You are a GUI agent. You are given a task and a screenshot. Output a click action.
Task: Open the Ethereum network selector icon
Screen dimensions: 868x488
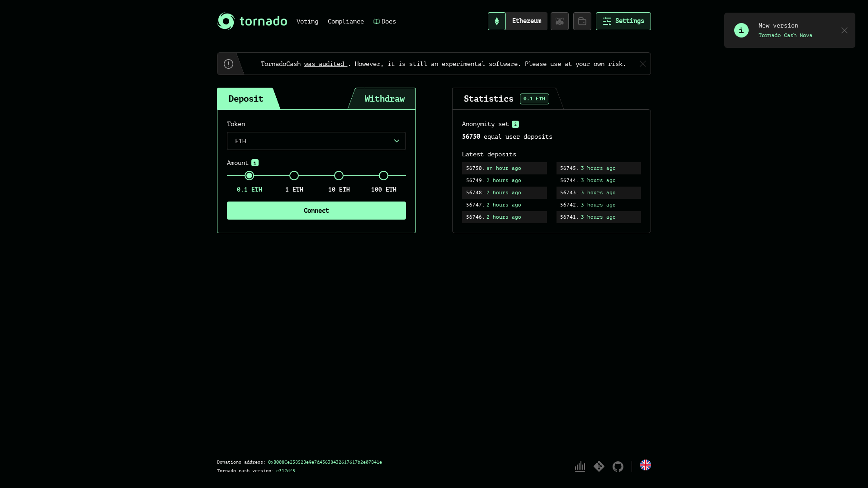click(x=497, y=21)
